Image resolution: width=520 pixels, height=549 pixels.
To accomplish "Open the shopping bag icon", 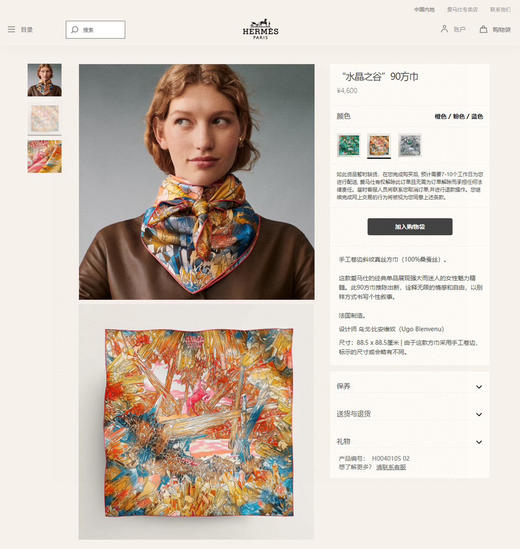I will 483,29.
